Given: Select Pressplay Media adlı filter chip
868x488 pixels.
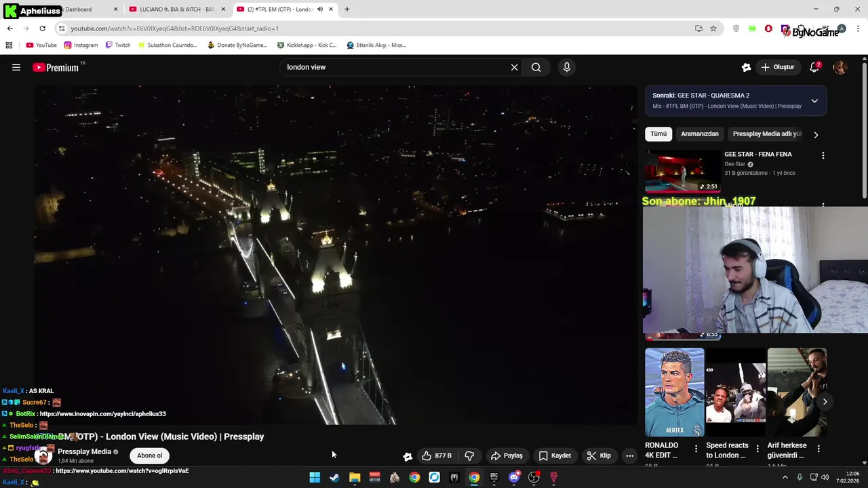Looking at the screenshot, I should (x=767, y=134).
